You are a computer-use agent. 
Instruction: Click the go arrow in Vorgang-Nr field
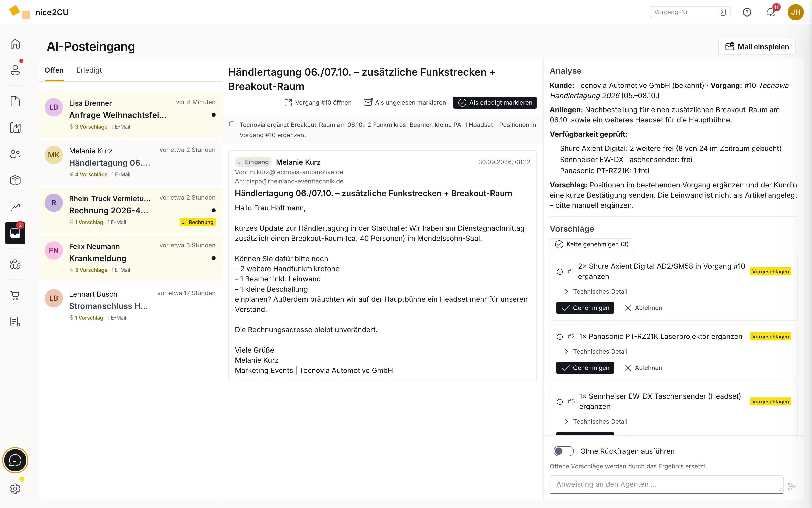coord(721,12)
